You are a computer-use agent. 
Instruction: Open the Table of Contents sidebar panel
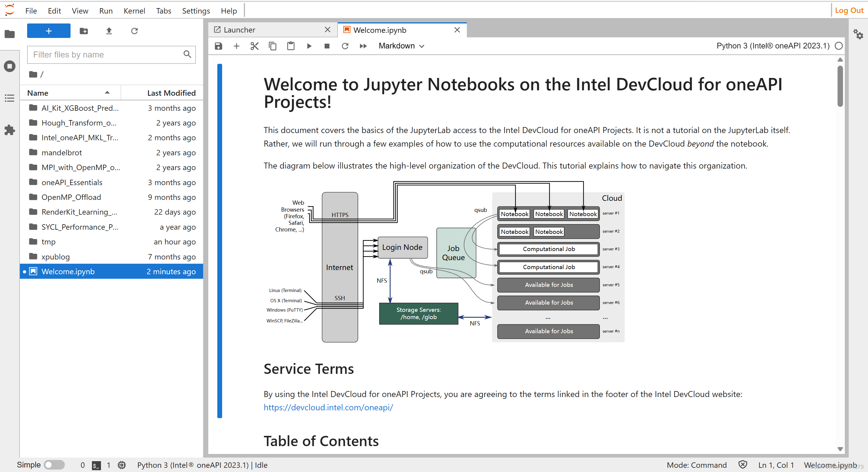tap(9, 98)
